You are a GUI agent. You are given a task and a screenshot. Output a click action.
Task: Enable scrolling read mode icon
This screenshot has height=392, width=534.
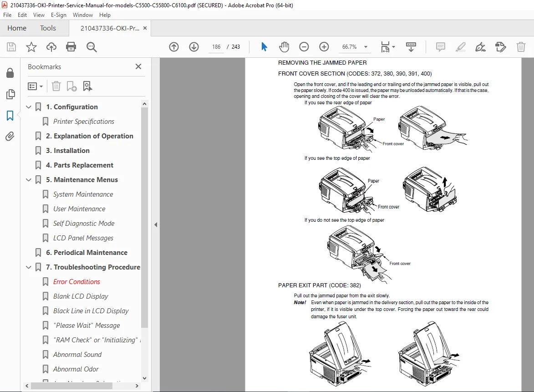[x=411, y=46]
